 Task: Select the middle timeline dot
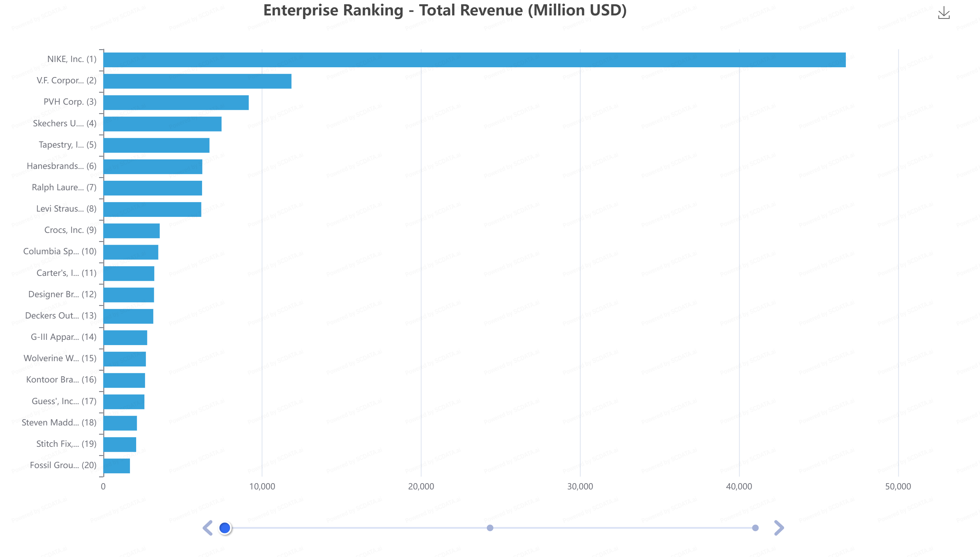point(490,528)
